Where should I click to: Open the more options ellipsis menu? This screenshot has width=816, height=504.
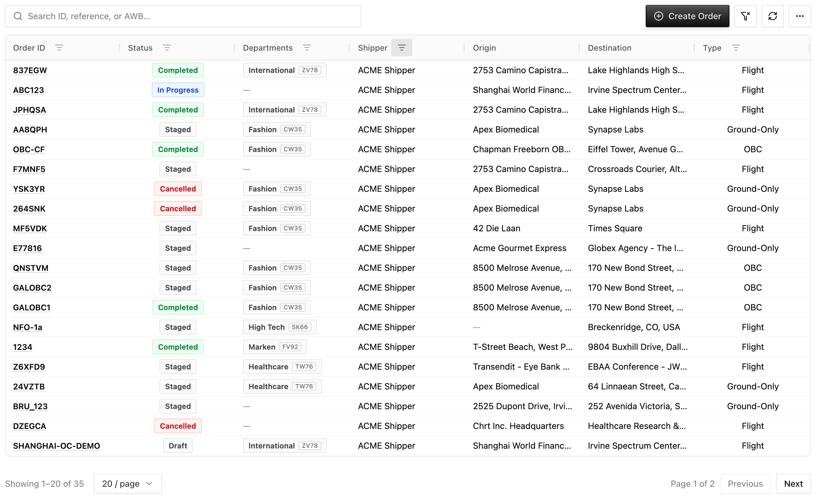tap(799, 16)
